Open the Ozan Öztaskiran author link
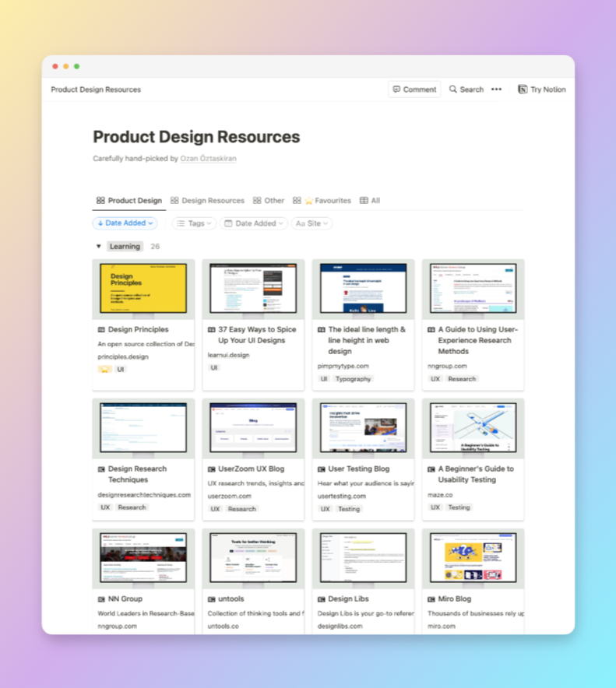This screenshot has height=688, width=616. click(x=208, y=159)
